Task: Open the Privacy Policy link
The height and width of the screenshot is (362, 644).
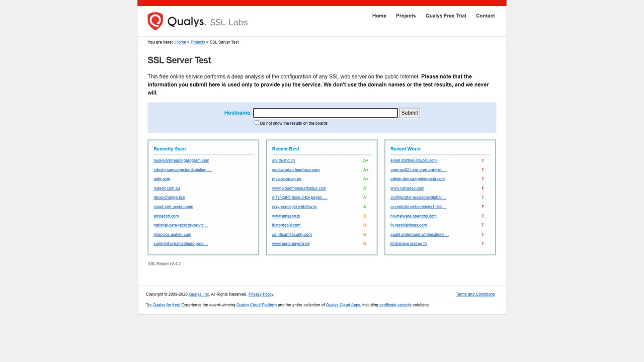Action: pyautogui.click(x=261, y=294)
